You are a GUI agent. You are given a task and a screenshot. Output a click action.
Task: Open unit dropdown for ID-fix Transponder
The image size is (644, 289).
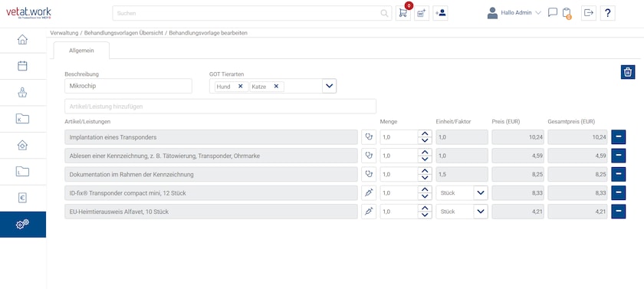click(481, 193)
